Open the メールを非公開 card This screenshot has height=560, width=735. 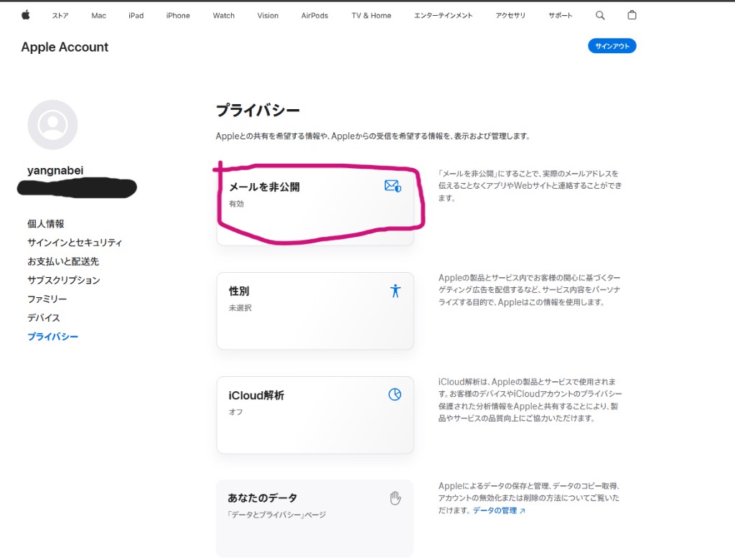point(315,207)
